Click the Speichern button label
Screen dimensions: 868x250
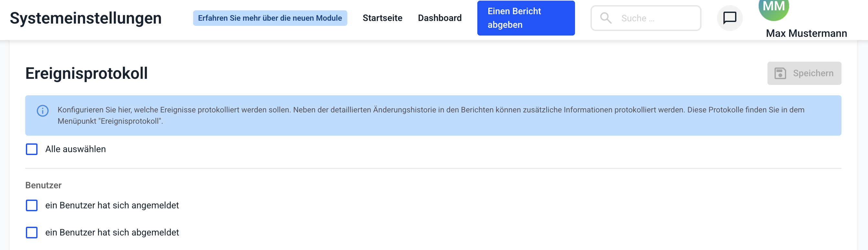coord(813,73)
